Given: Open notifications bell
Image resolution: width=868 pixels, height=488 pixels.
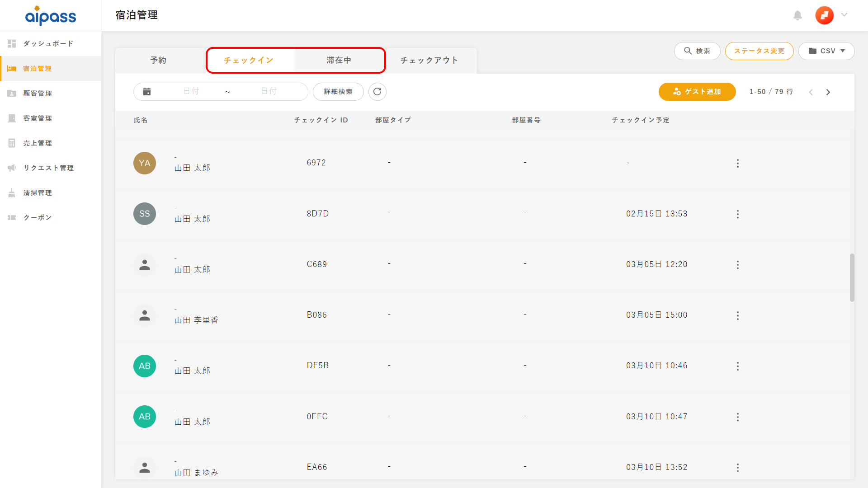Looking at the screenshot, I should (x=797, y=15).
